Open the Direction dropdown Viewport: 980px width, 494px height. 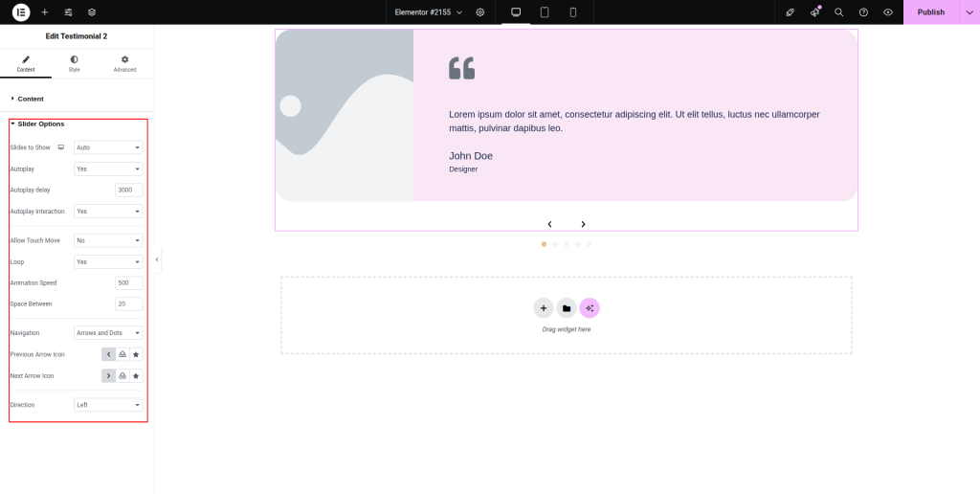108,405
